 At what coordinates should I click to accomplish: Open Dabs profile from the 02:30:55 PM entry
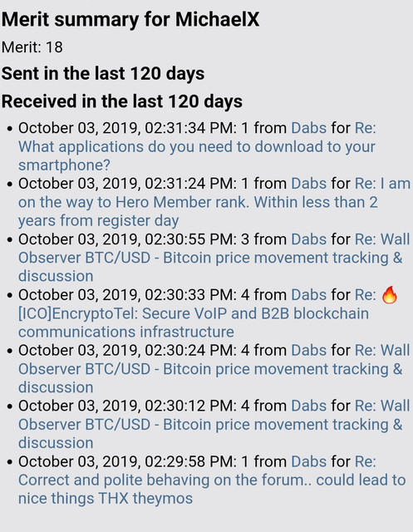pos(309,239)
